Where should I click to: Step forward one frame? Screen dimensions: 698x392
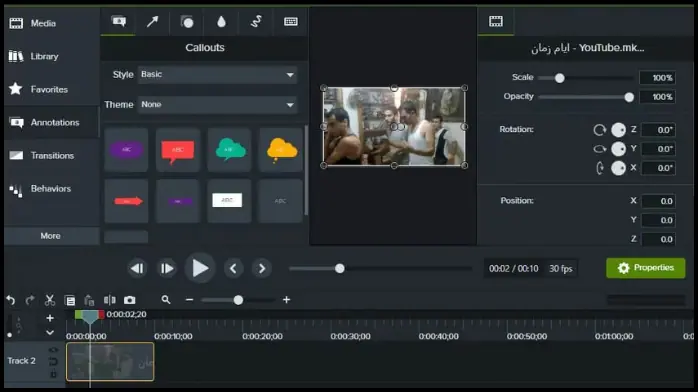click(167, 269)
